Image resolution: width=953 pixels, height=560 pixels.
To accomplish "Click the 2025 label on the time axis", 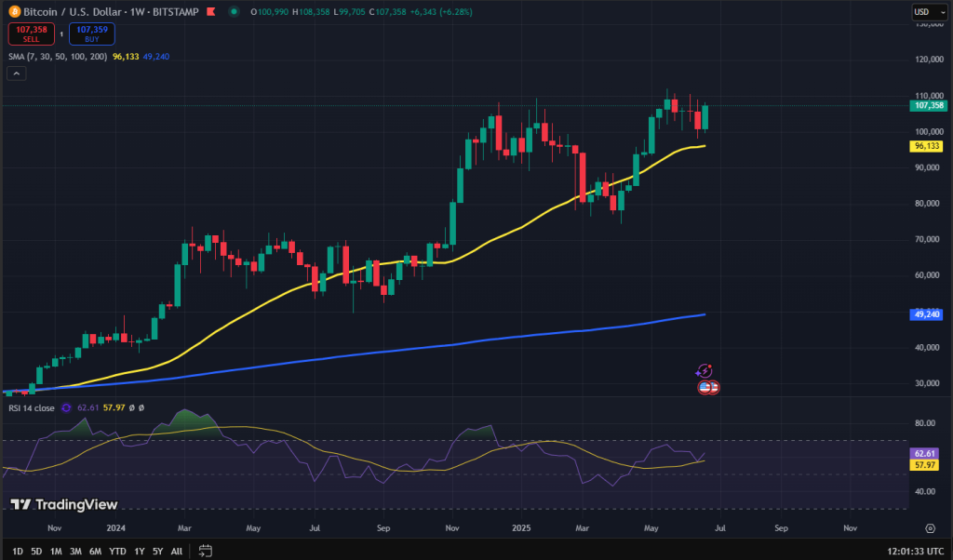I will (521, 528).
